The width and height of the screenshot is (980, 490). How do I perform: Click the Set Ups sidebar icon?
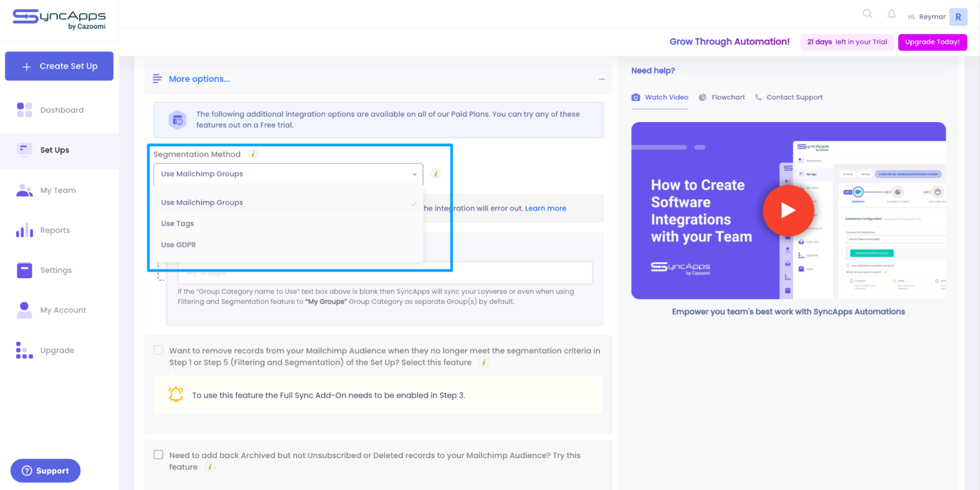tap(25, 150)
